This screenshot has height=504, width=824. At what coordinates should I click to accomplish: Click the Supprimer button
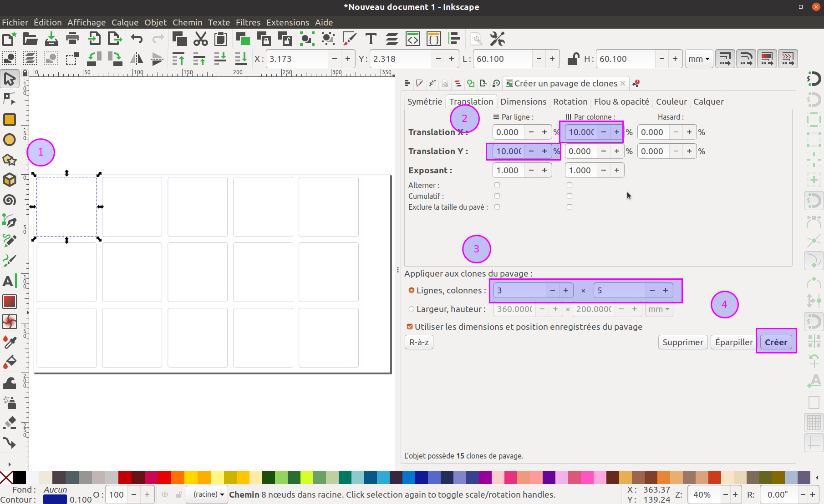pos(682,342)
